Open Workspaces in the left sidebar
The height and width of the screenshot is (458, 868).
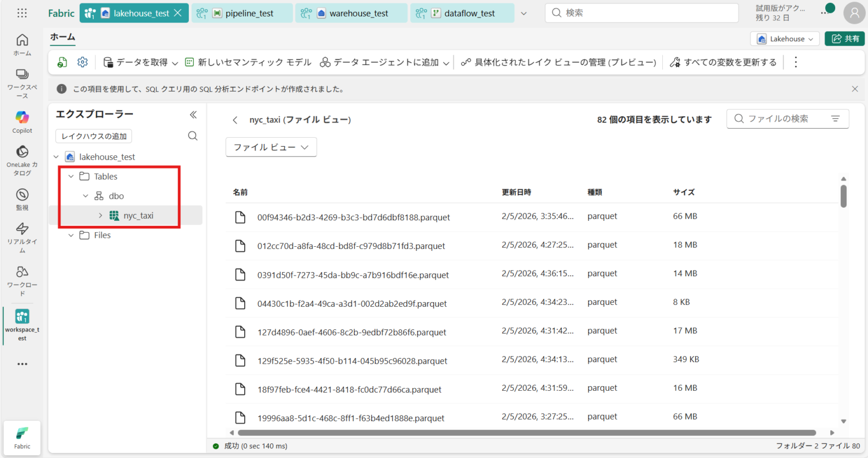click(x=22, y=84)
